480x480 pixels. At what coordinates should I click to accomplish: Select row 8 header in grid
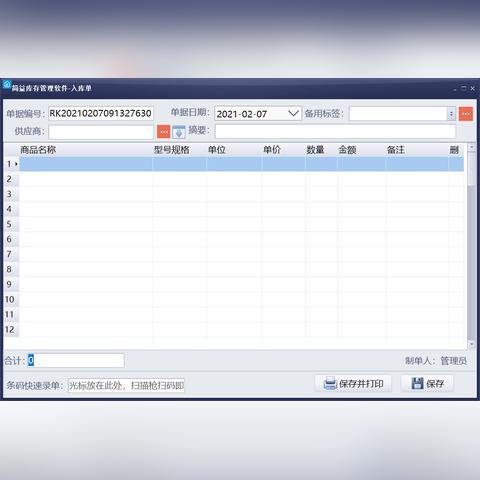tap(12, 269)
